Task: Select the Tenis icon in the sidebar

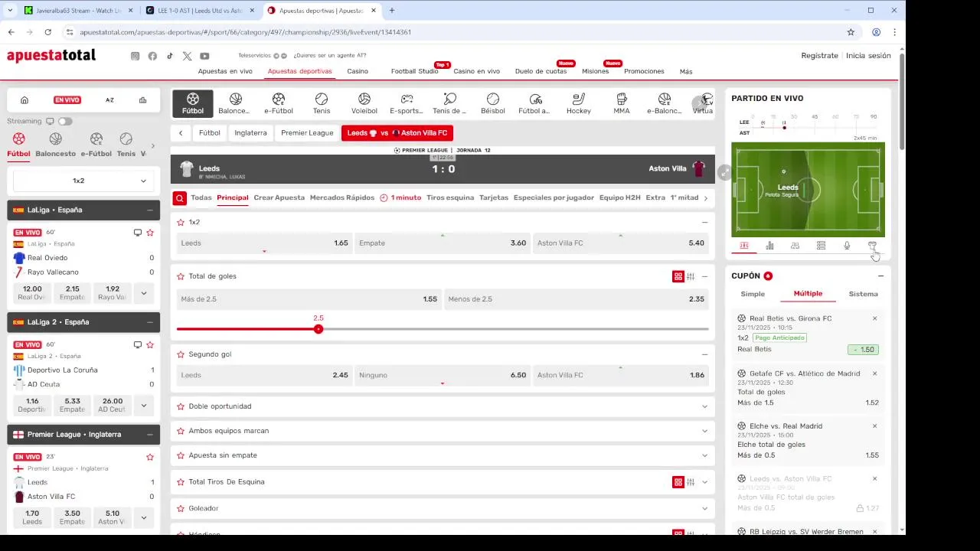Action: (x=126, y=139)
